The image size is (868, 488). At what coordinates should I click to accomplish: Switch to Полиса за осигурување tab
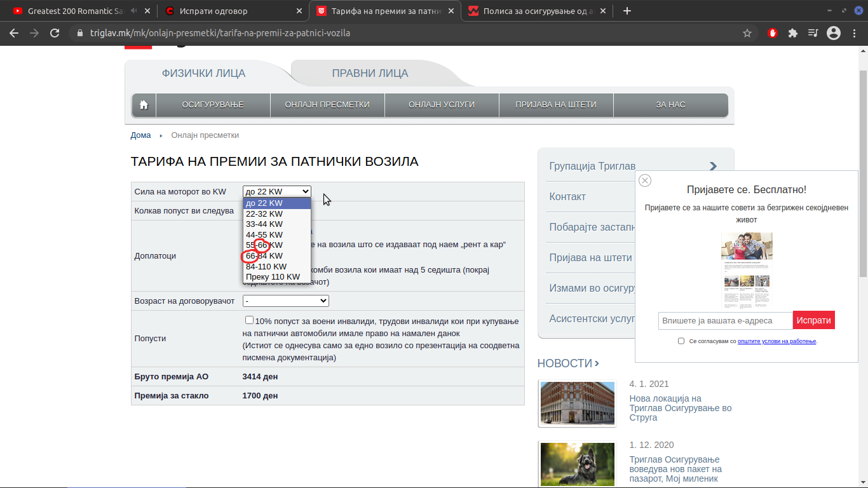coord(537,11)
